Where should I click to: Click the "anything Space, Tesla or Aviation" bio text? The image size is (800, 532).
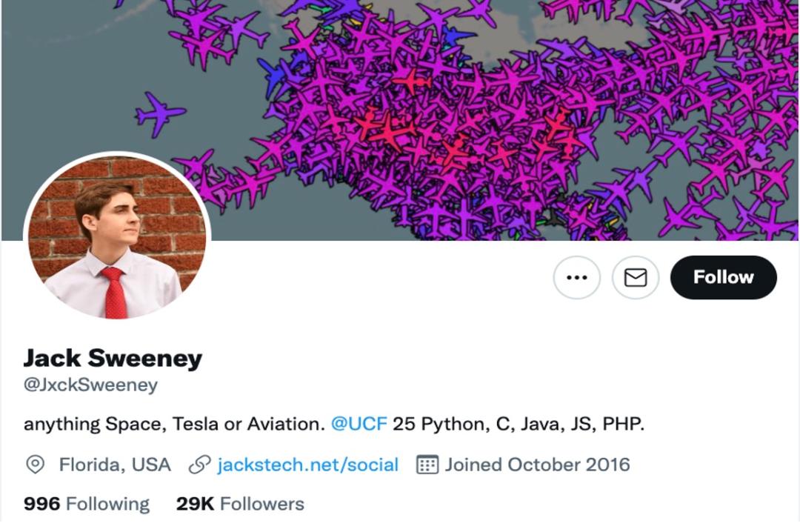tap(174, 425)
